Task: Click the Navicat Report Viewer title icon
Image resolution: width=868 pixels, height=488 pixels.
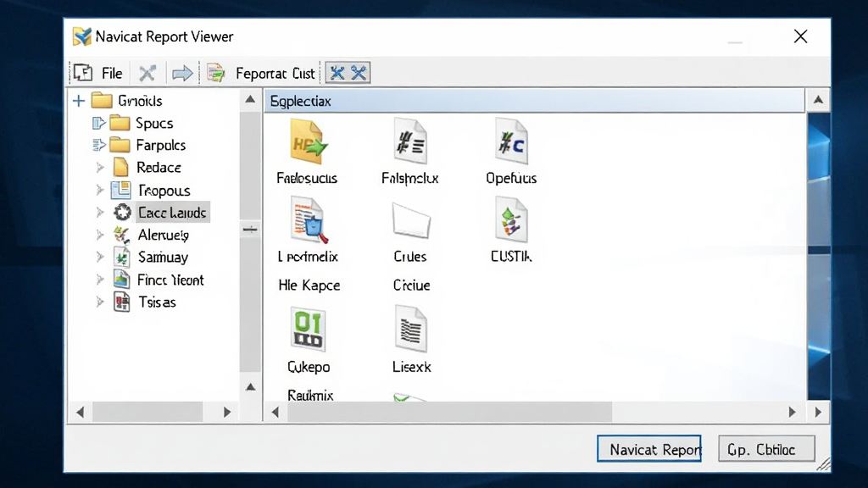Action: pos(82,36)
